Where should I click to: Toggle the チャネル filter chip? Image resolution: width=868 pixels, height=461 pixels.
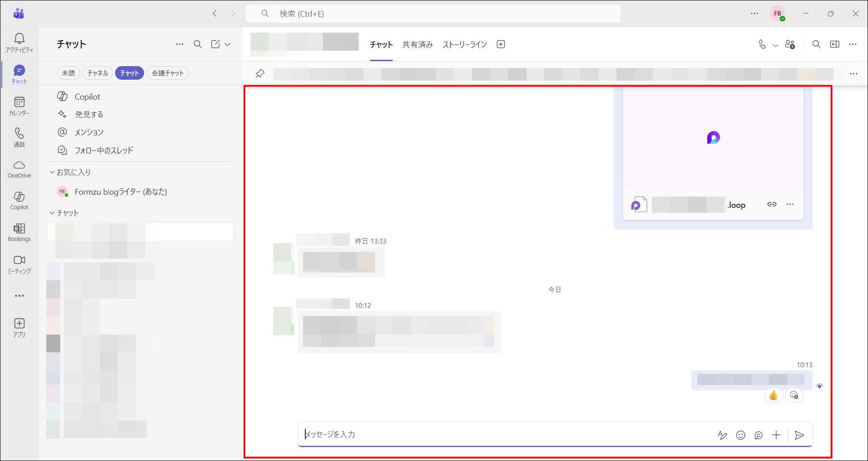pyautogui.click(x=97, y=73)
